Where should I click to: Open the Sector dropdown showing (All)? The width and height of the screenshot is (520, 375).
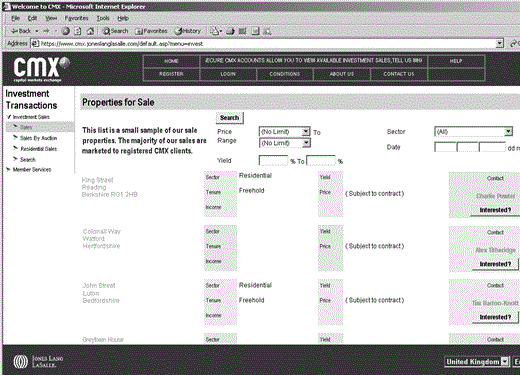473,132
